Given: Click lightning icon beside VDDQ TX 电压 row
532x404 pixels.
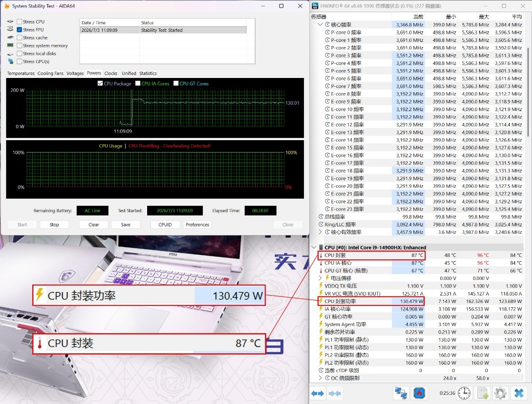Looking at the screenshot, I should click(321, 286).
